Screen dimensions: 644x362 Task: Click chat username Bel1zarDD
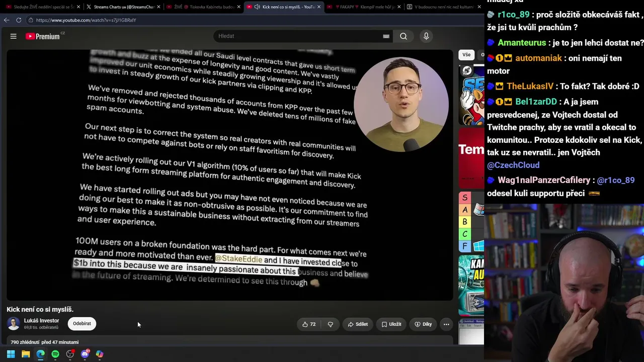(x=536, y=102)
